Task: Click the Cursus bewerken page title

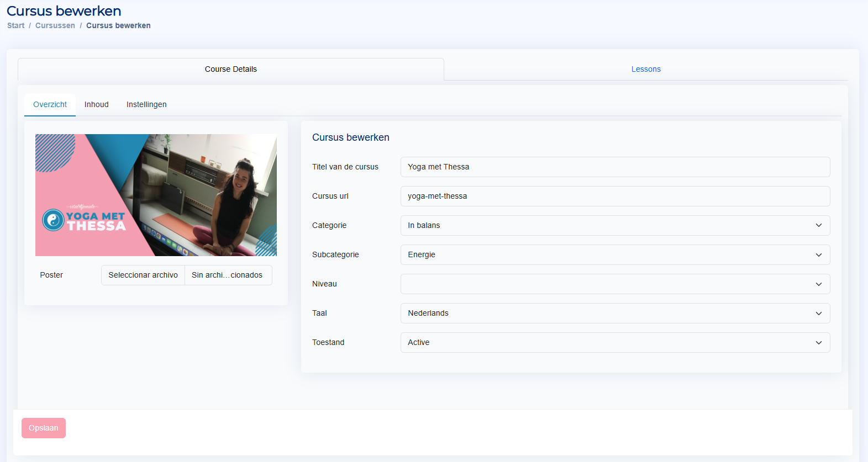Action: 64,11
